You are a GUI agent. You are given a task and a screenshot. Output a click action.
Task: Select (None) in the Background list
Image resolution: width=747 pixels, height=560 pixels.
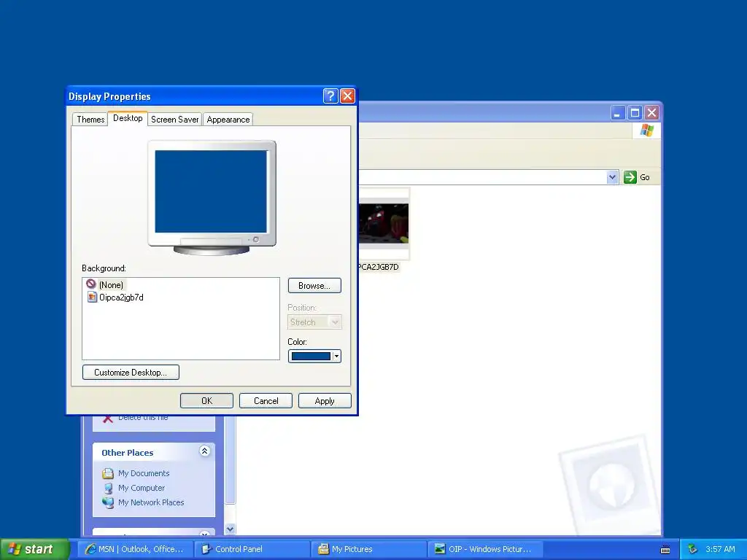pyautogui.click(x=111, y=285)
